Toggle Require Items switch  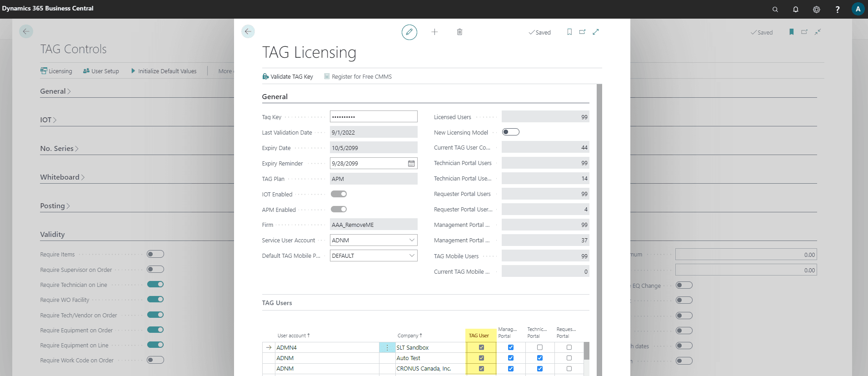(x=155, y=254)
